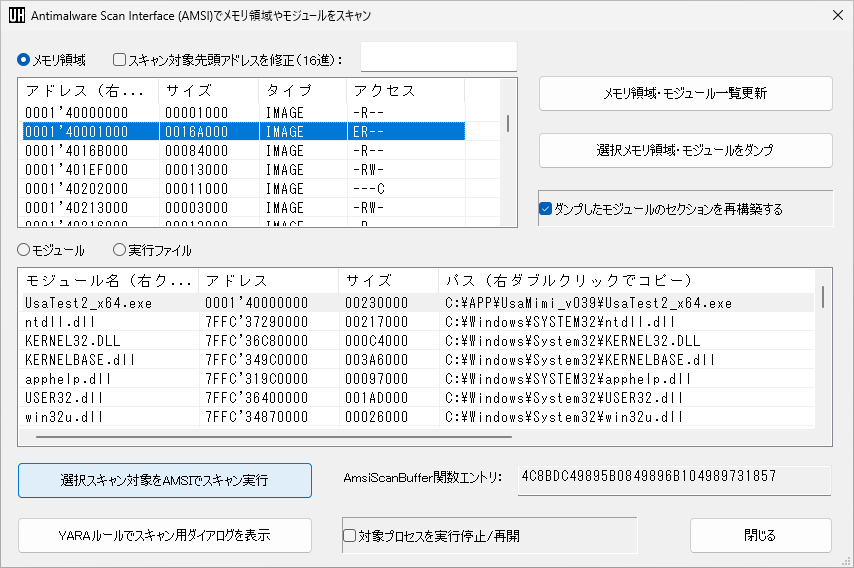Screen dimensions: 854x568
Task: Click size cell 00084000
Action: click(197, 151)
